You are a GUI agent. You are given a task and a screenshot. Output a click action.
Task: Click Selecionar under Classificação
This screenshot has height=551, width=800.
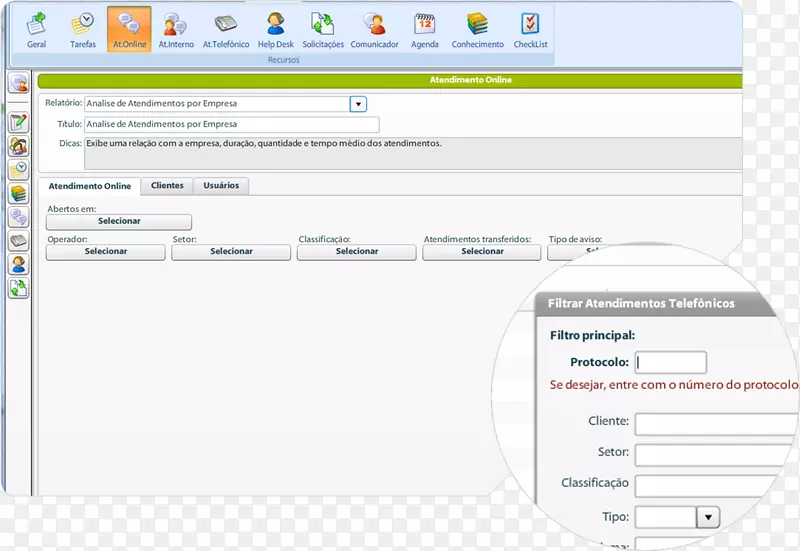(x=356, y=252)
